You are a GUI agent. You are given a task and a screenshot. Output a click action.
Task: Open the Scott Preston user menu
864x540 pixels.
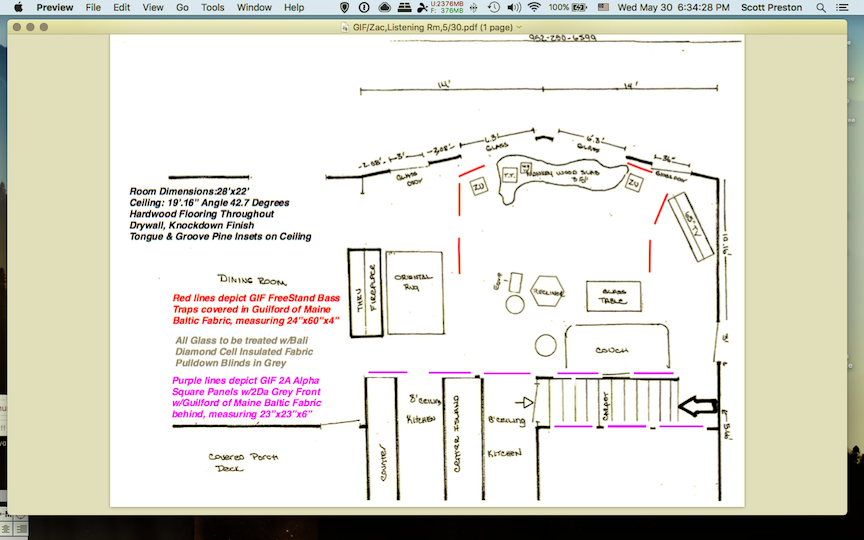click(771, 7)
